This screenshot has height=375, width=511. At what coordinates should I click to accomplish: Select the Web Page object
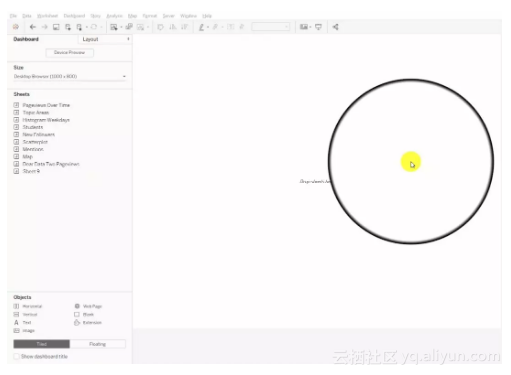pyautogui.click(x=88, y=306)
